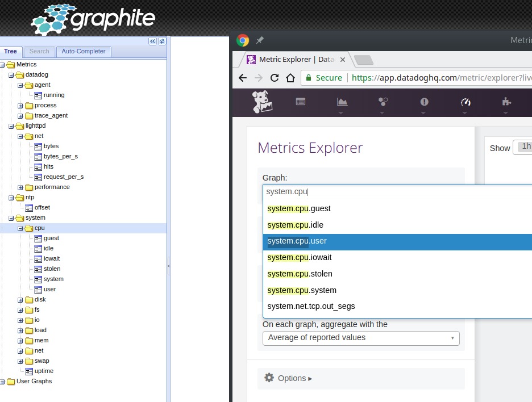Click the 1h Show time button
This screenshot has height=402, width=532.
[x=524, y=146]
